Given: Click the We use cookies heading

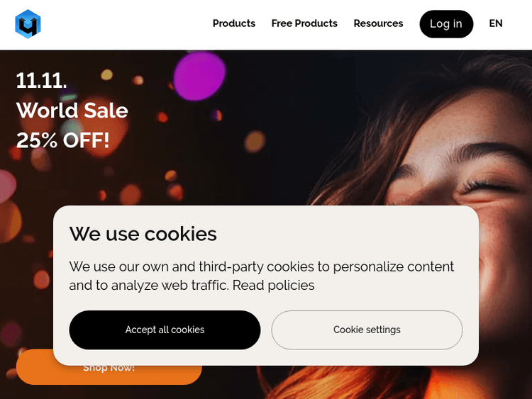Looking at the screenshot, I should (x=143, y=234).
